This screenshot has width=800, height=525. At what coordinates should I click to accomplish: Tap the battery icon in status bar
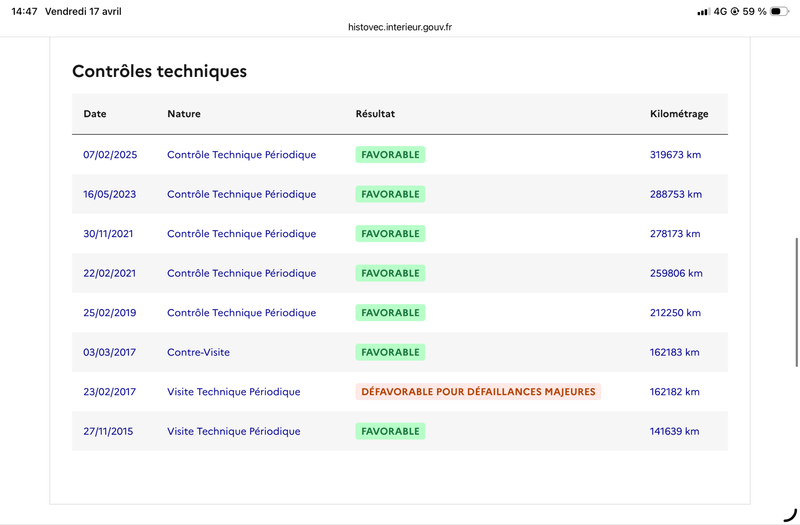pos(779,11)
